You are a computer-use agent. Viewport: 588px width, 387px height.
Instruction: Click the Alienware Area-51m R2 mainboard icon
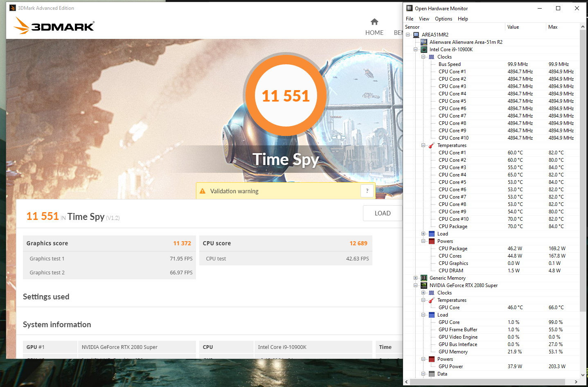click(x=424, y=42)
